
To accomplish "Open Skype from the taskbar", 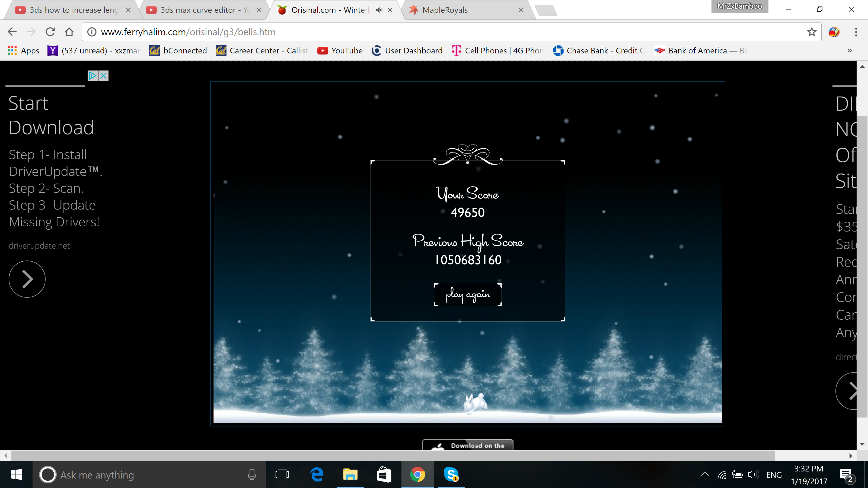I will tap(451, 474).
